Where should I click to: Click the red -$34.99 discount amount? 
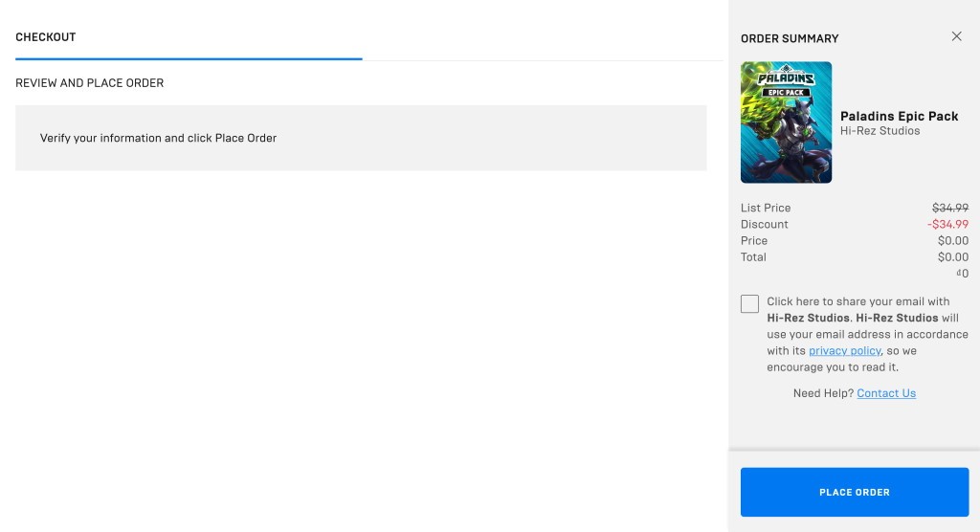[947, 225]
